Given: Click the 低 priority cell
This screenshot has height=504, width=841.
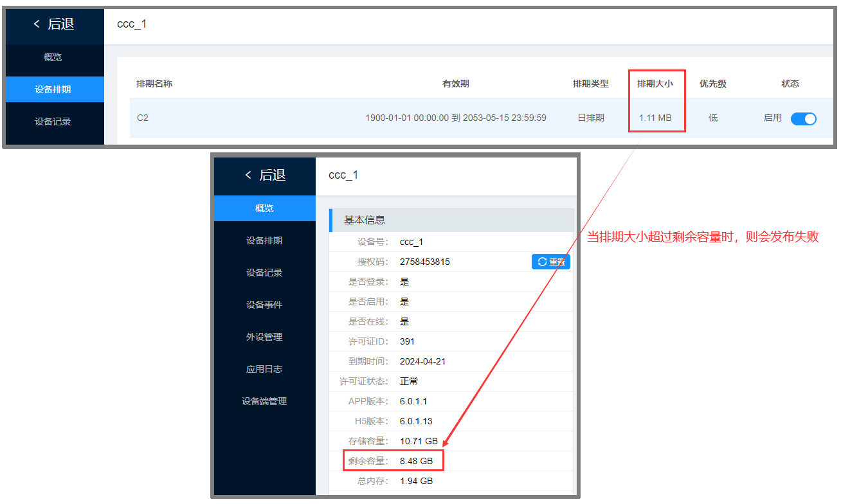Looking at the screenshot, I should pyautogui.click(x=713, y=118).
